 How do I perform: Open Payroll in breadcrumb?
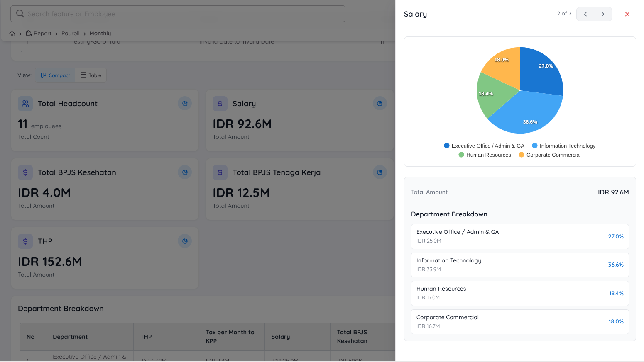(x=70, y=34)
